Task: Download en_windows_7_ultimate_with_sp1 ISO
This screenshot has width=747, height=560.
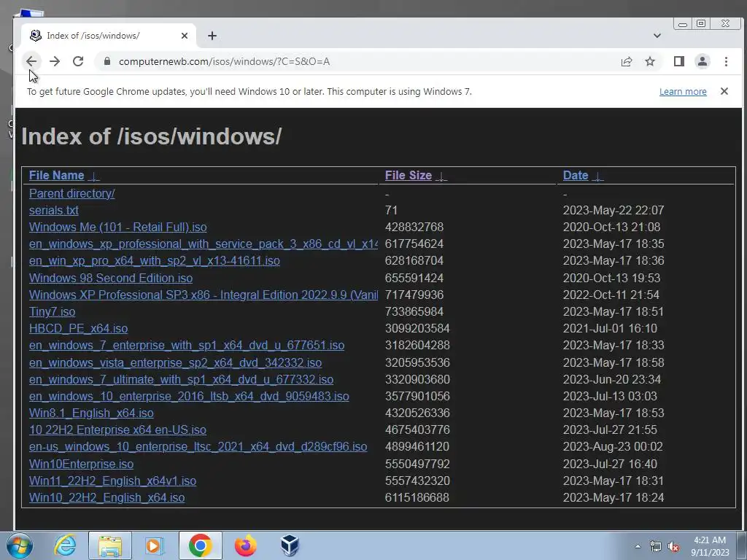Action: tap(181, 379)
